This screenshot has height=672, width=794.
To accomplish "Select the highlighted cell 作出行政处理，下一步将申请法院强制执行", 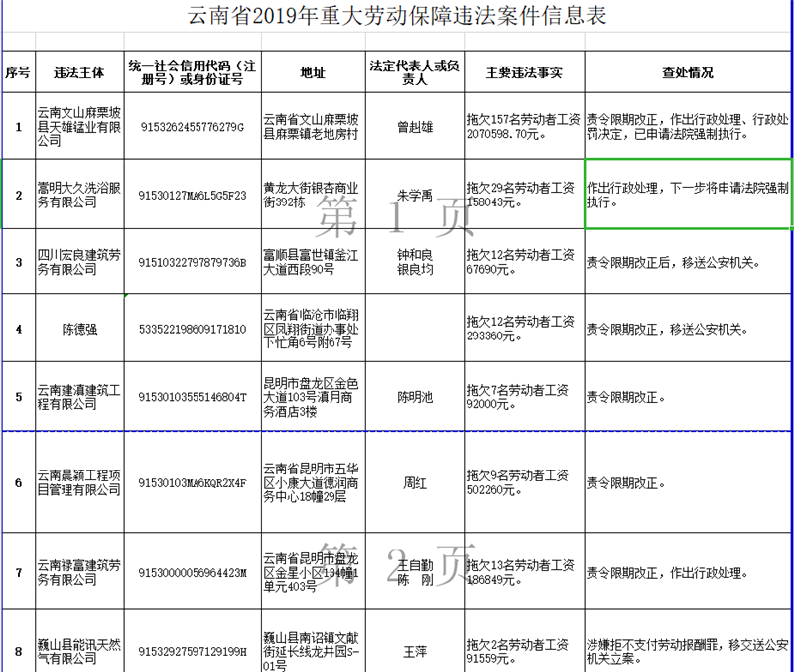I will 687,194.
